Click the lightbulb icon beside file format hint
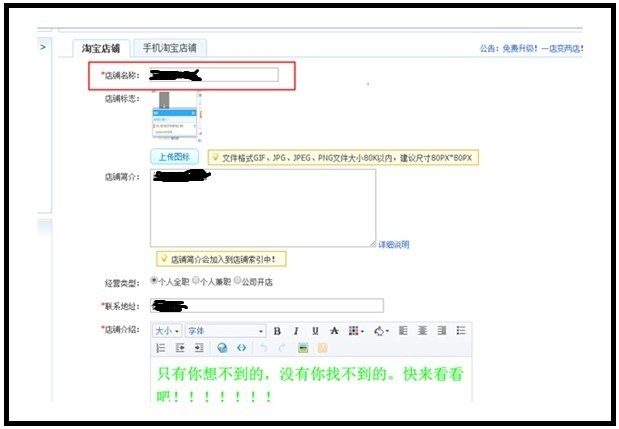This screenshot has height=429, width=619. 215,157
